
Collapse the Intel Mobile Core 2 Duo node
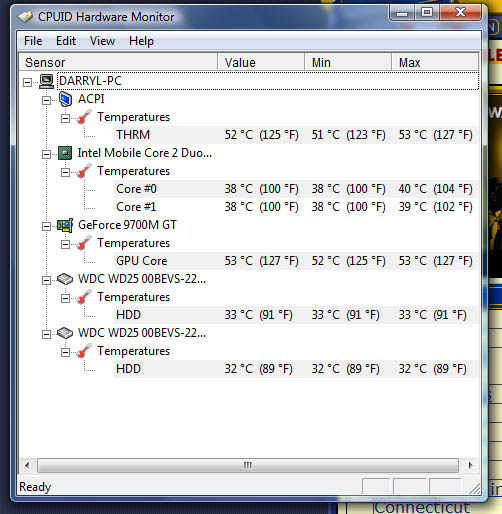click(x=47, y=154)
